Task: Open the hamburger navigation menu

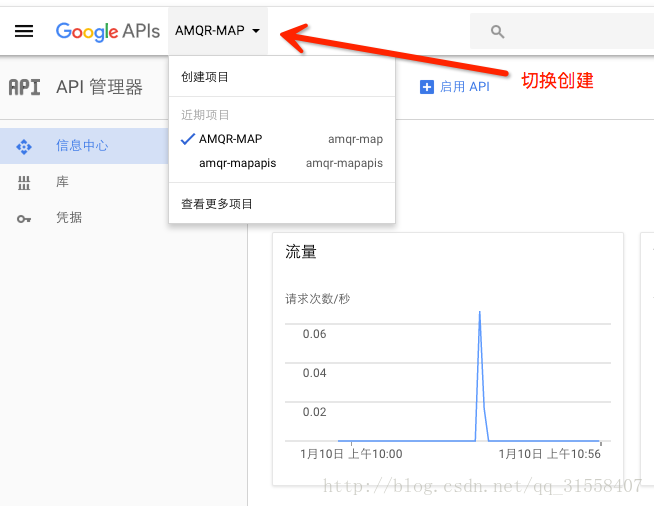Action: 24,31
